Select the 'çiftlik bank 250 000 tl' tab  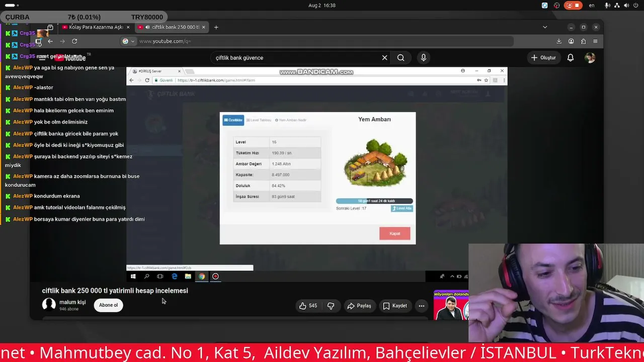point(172,27)
